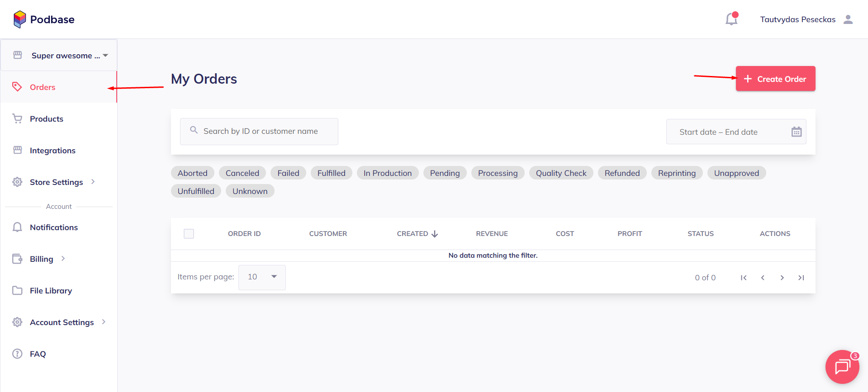Toggle the select-all orders checkbox

[189, 234]
